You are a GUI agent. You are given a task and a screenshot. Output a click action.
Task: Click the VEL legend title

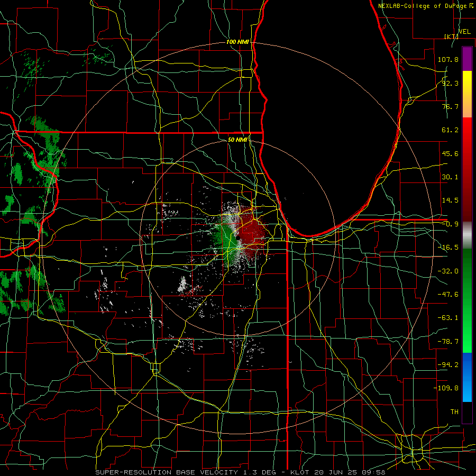click(x=464, y=32)
